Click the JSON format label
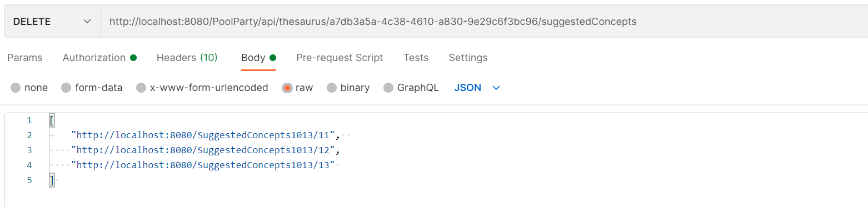 click(468, 88)
